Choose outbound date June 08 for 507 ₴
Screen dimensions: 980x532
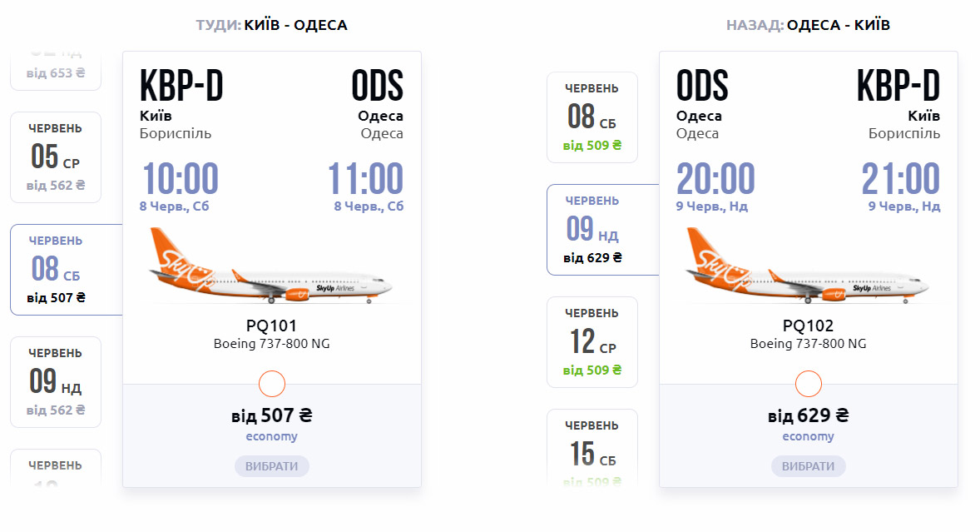[x=67, y=270]
